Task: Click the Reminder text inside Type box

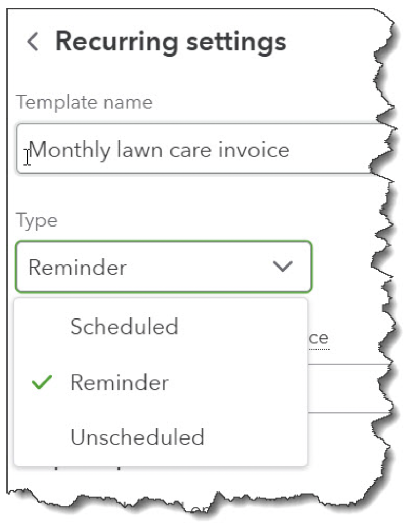Action: pyautogui.click(x=77, y=268)
